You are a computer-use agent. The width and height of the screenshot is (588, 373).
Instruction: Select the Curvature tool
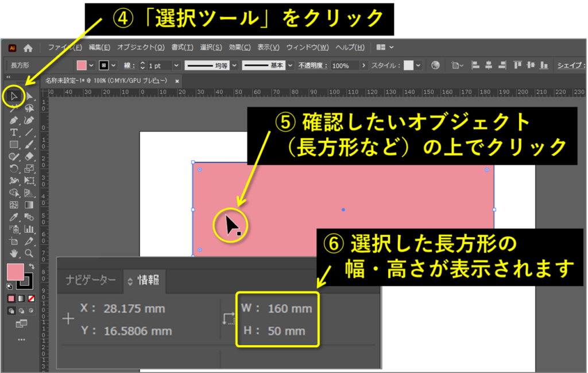tap(29, 121)
